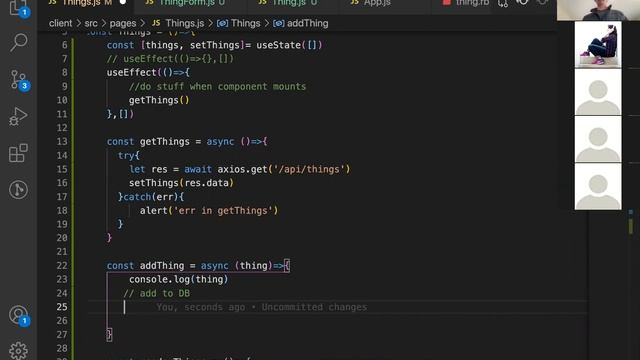Click the 'Uncommitted changes' blame annotation
Image resolution: width=640 pixels, height=360 pixels.
[314, 307]
